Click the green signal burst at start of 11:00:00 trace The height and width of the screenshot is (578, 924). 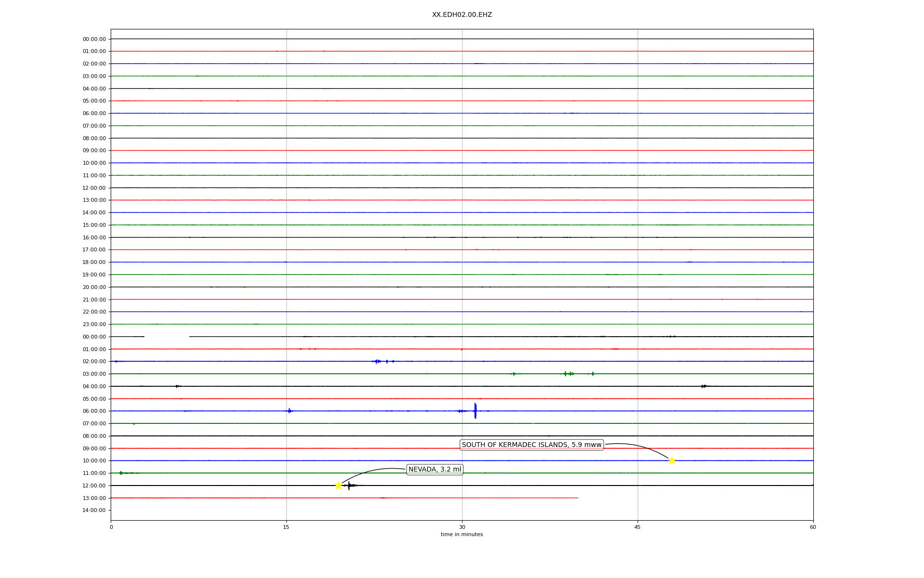121,473
